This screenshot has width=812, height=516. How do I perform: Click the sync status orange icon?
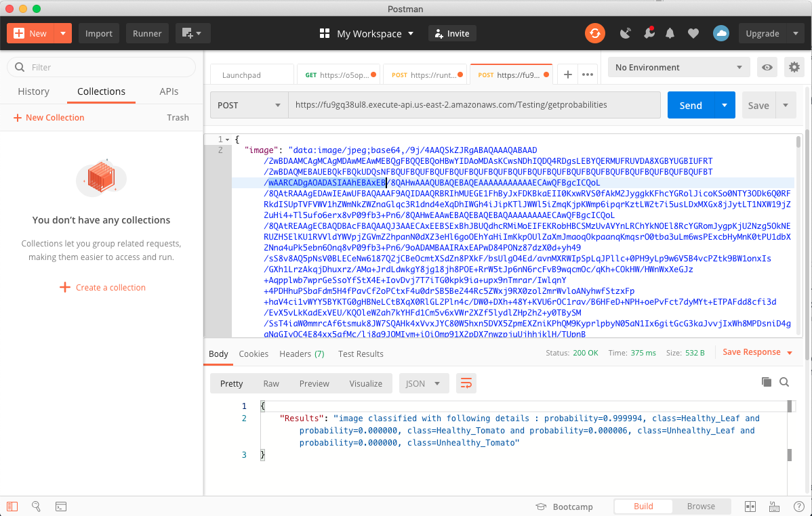coord(595,34)
